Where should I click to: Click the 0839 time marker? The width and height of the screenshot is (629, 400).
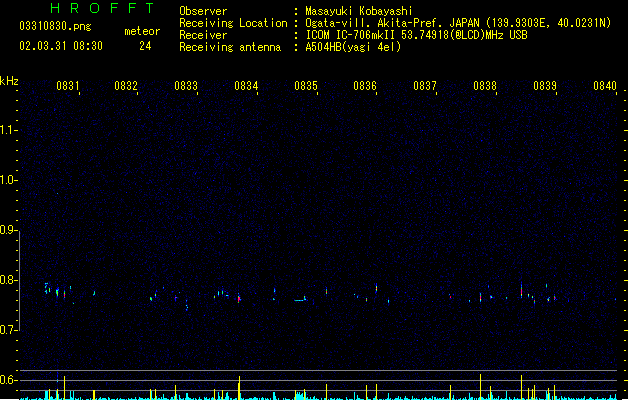point(545,86)
